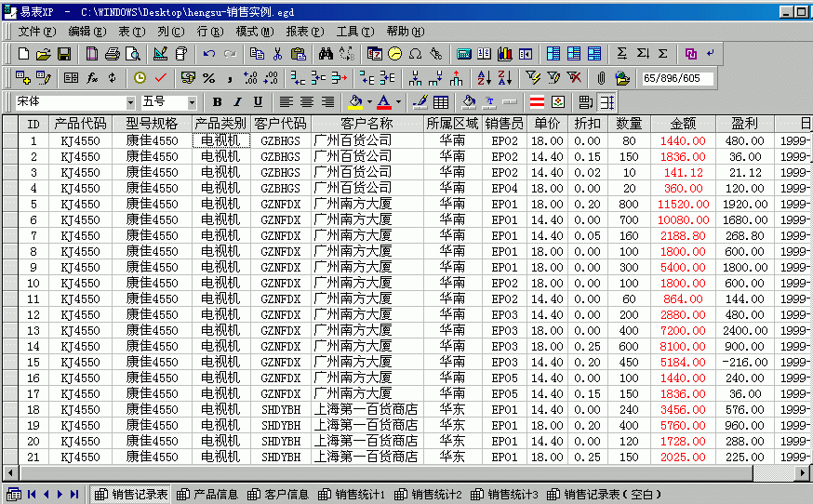Remove the filter with the crossed funnel icon
Image resolution: width=813 pixels, height=504 pixels.
point(574,78)
